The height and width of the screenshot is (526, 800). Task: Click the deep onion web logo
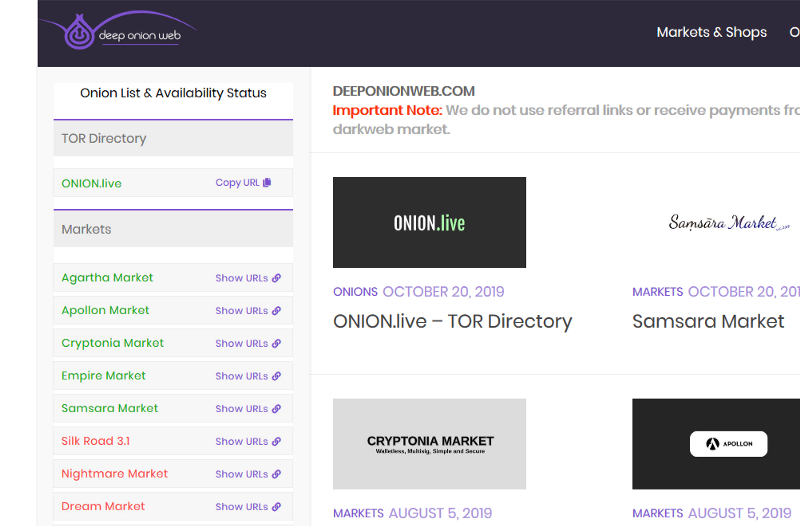pyautogui.click(x=118, y=31)
